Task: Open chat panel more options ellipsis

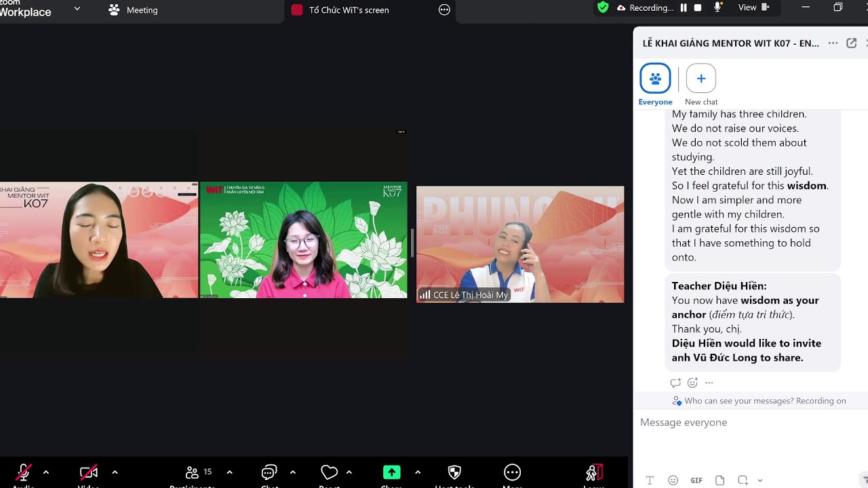Action: (833, 43)
